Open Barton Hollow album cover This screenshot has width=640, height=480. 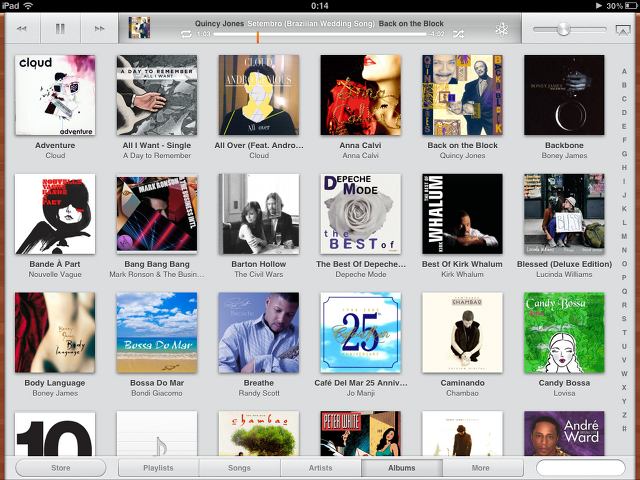point(259,214)
